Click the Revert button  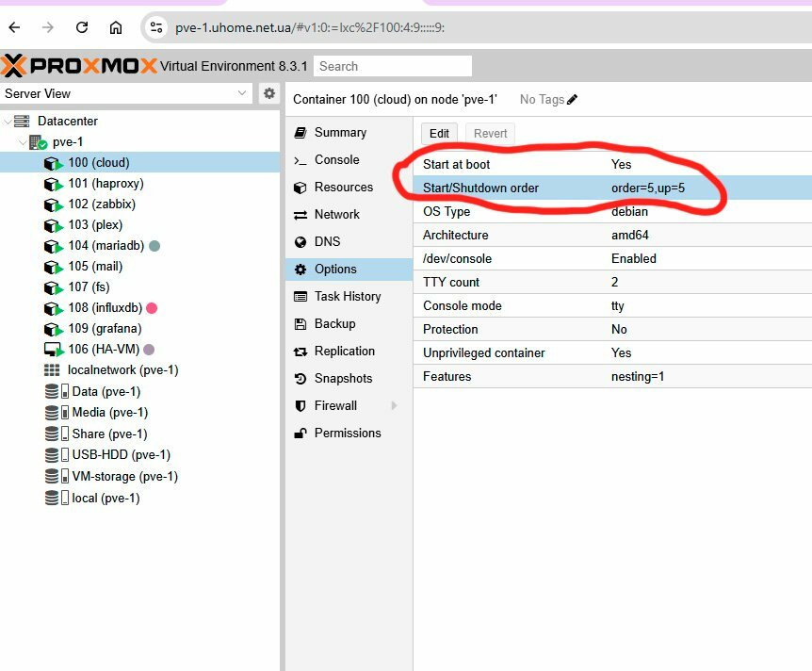point(490,134)
